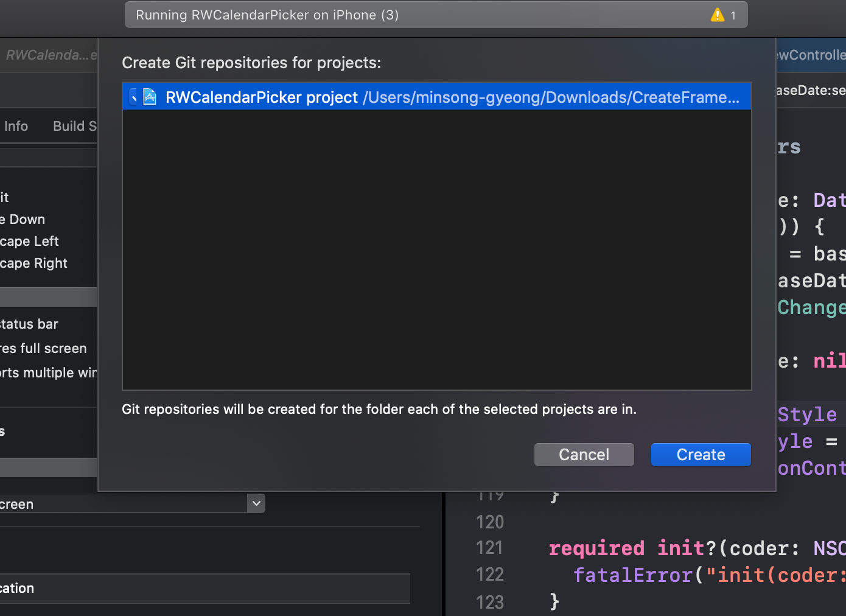Click 'fatalError' call in code editor
The height and width of the screenshot is (616, 846).
click(633, 575)
